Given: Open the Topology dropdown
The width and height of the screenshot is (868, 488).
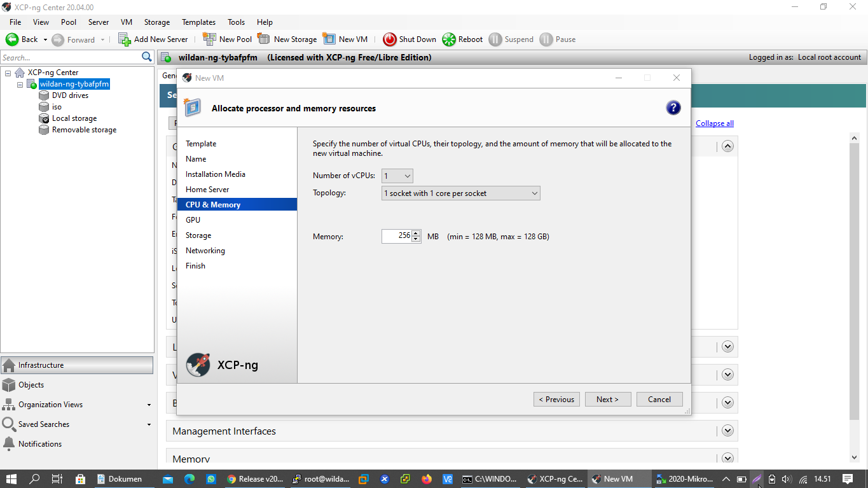Looking at the screenshot, I should tap(461, 193).
